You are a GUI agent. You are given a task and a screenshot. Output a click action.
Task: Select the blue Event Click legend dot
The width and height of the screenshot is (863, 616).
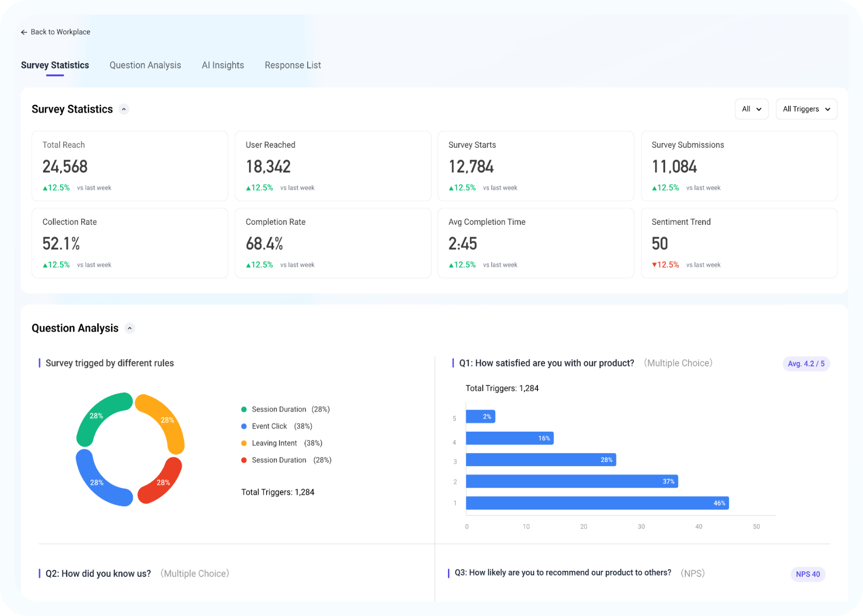pyautogui.click(x=243, y=426)
